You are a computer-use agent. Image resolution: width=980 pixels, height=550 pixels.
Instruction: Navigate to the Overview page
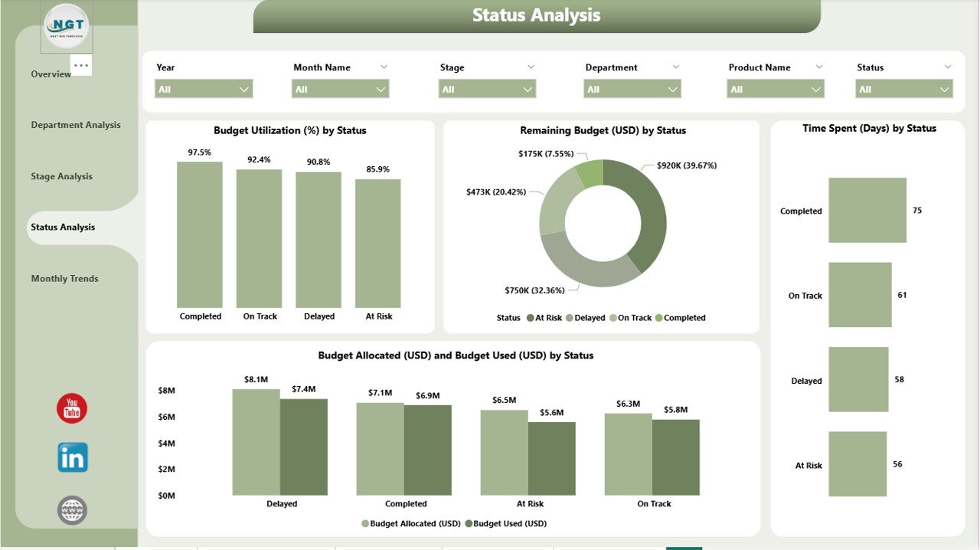tap(51, 74)
